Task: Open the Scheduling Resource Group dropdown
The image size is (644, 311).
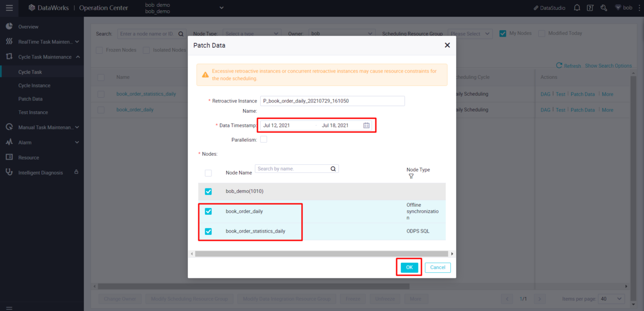Action: point(470,33)
